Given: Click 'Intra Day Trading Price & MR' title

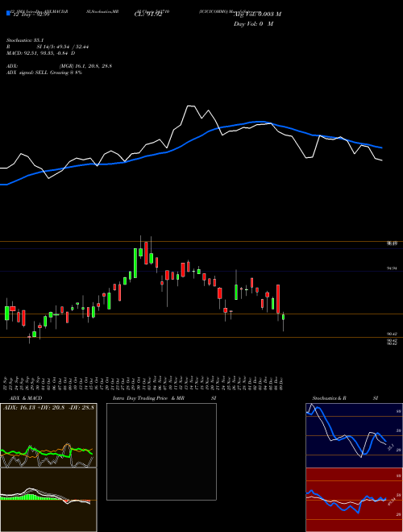Looking at the screenshot, I should click(148, 398).
